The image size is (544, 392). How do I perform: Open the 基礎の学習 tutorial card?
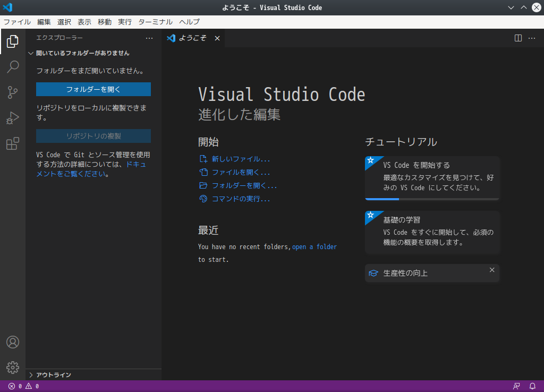(432, 232)
